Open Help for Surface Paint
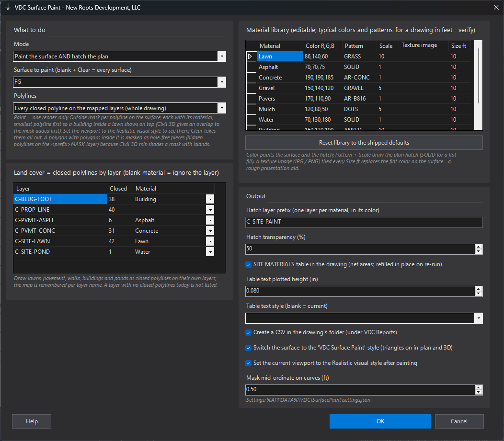 [x=32, y=421]
